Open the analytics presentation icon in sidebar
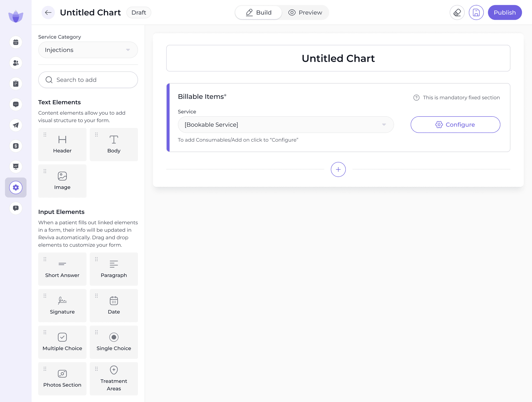This screenshot has width=532, height=402. tap(16, 167)
